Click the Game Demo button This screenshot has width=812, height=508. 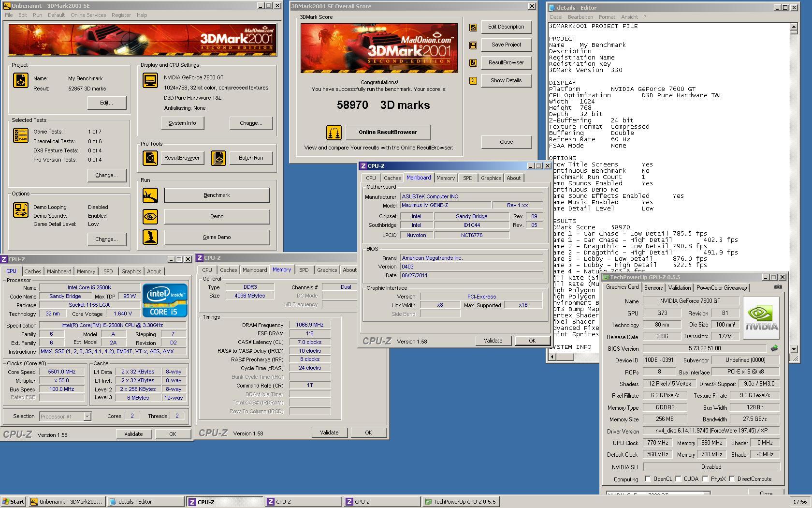coord(217,237)
